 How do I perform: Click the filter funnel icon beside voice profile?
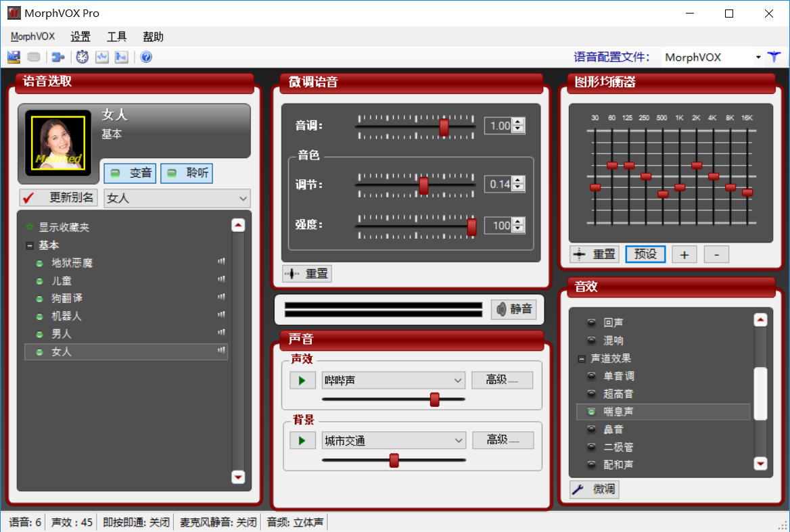774,57
